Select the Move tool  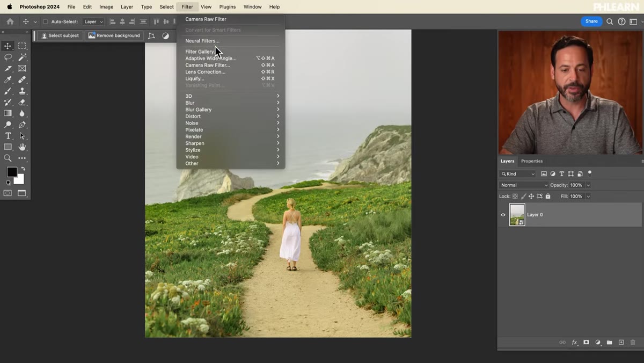(x=8, y=46)
